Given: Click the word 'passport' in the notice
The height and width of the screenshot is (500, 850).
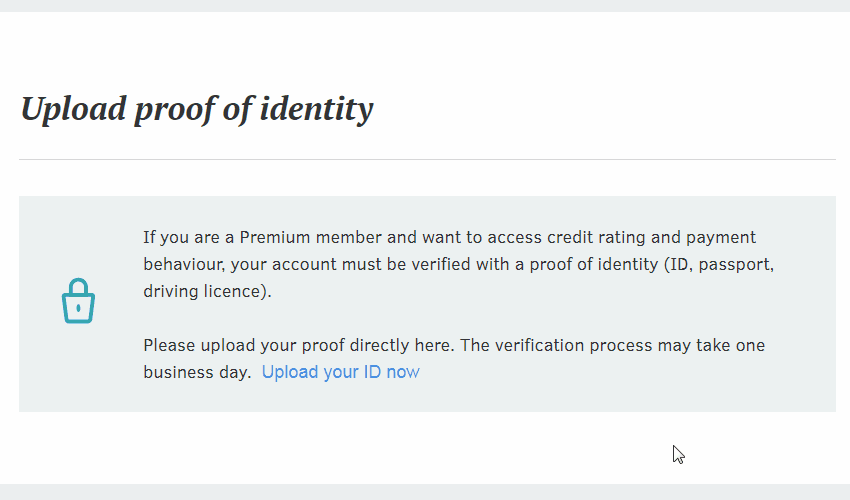Looking at the screenshot, I should [736, 265].
